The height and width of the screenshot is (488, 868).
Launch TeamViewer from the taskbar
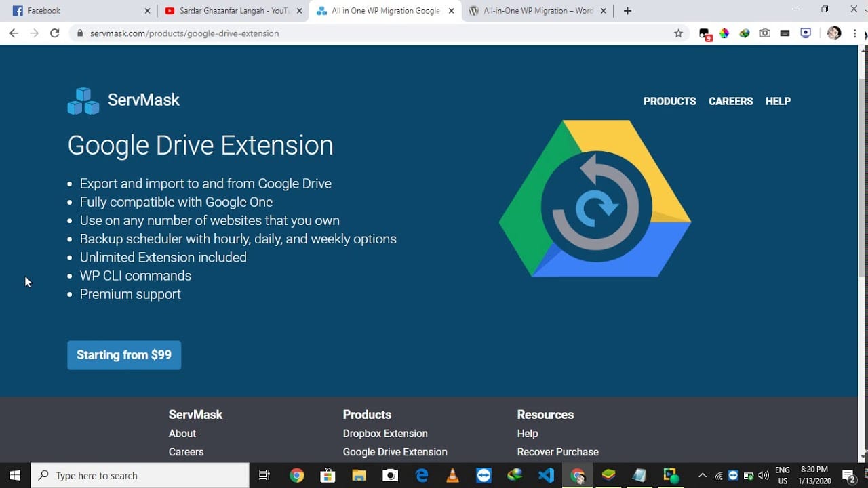pyautogui.click(x=483, y=475)
